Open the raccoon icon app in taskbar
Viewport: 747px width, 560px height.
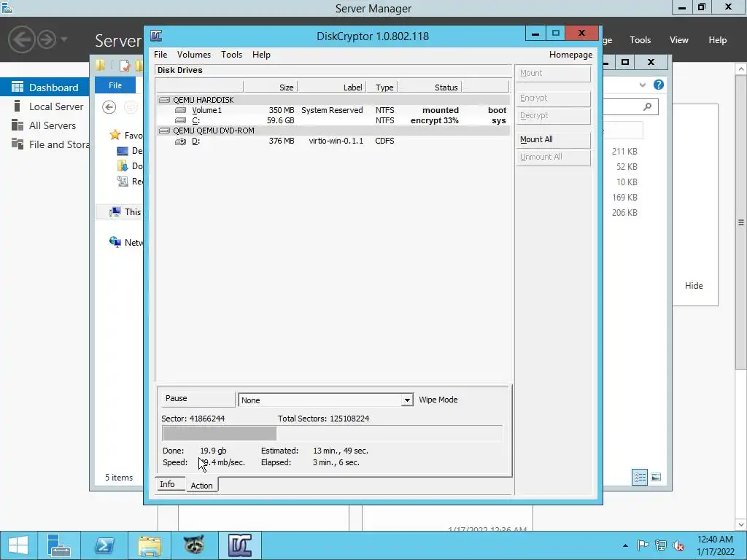[x=194, y=545]
